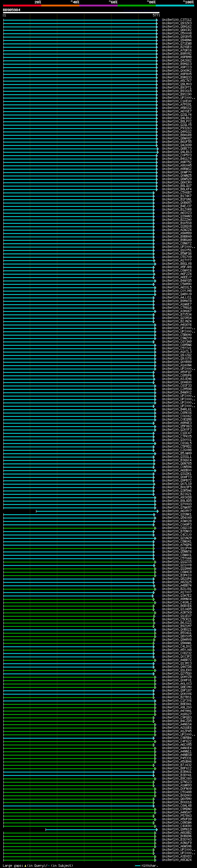197x868 pixels.
Task: Select the purple ~60% identity color segment
Action: [99, 6]
